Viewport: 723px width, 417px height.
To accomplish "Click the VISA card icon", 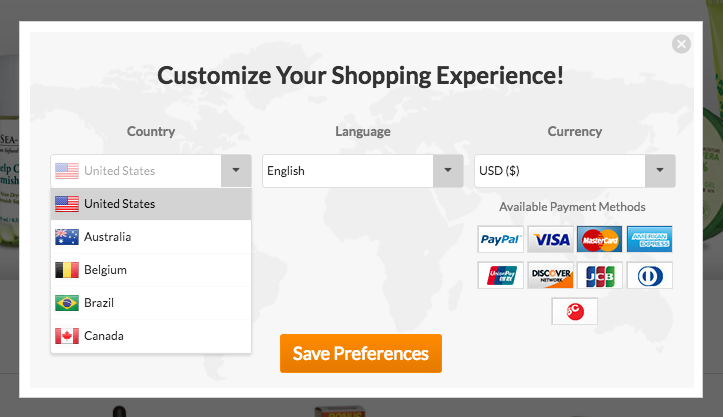I will pyautogui.click(x=550, y=239).
